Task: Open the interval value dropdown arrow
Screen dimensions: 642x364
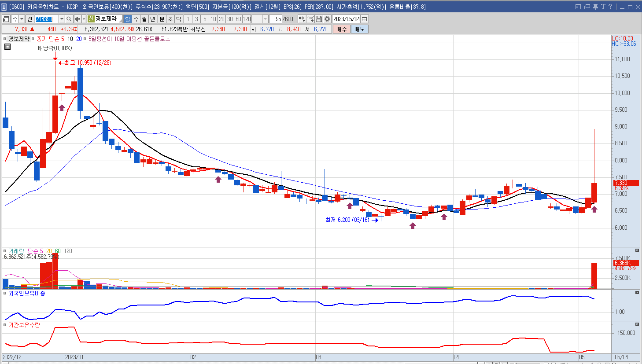Action: (x=265, y=19)
